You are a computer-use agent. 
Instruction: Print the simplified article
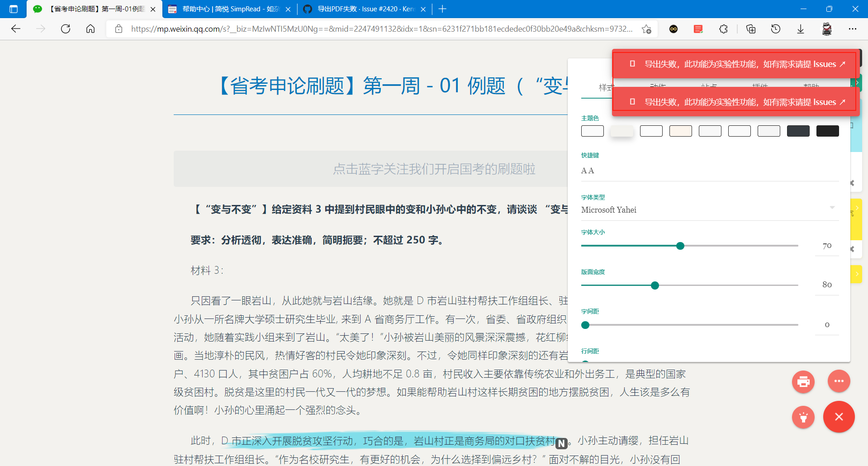tap(803, 381)
